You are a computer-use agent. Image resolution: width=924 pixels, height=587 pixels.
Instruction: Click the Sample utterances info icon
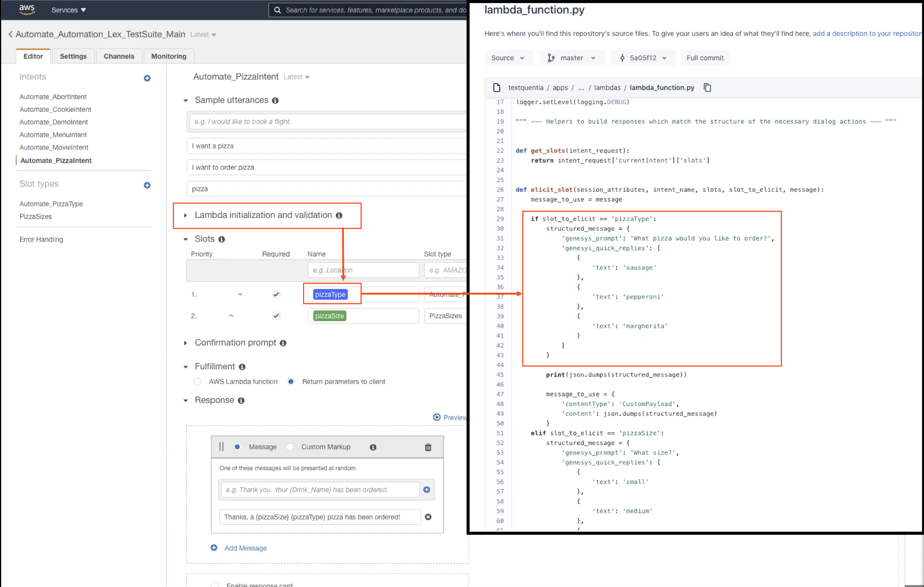tap(275, 100)
